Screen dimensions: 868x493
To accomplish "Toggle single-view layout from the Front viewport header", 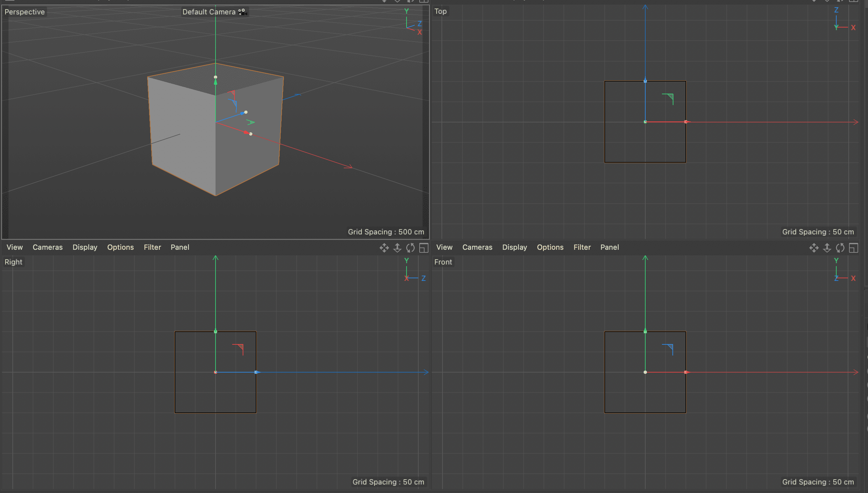I will click(x=854, y=247).
